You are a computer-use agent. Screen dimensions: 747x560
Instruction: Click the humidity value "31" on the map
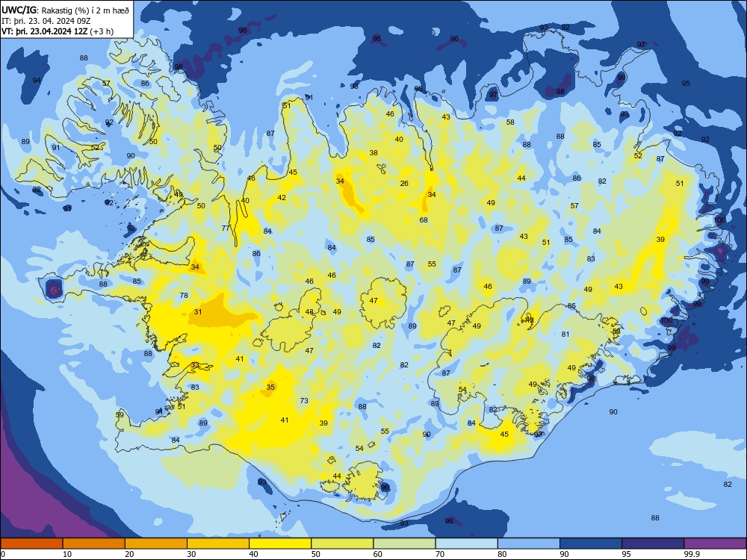pos(198,312)
